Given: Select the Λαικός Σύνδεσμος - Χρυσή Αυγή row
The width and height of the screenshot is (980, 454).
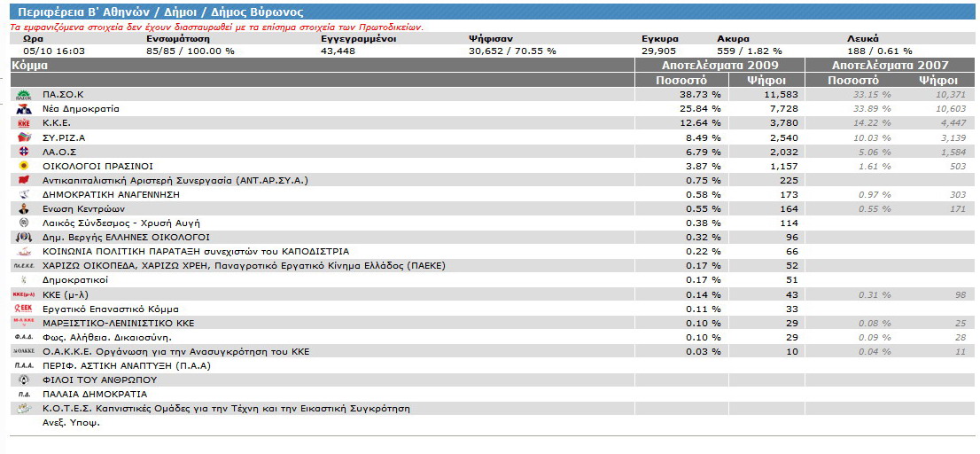Looking at the screenshot, I should pyautogui.click(x=121, y=223).
